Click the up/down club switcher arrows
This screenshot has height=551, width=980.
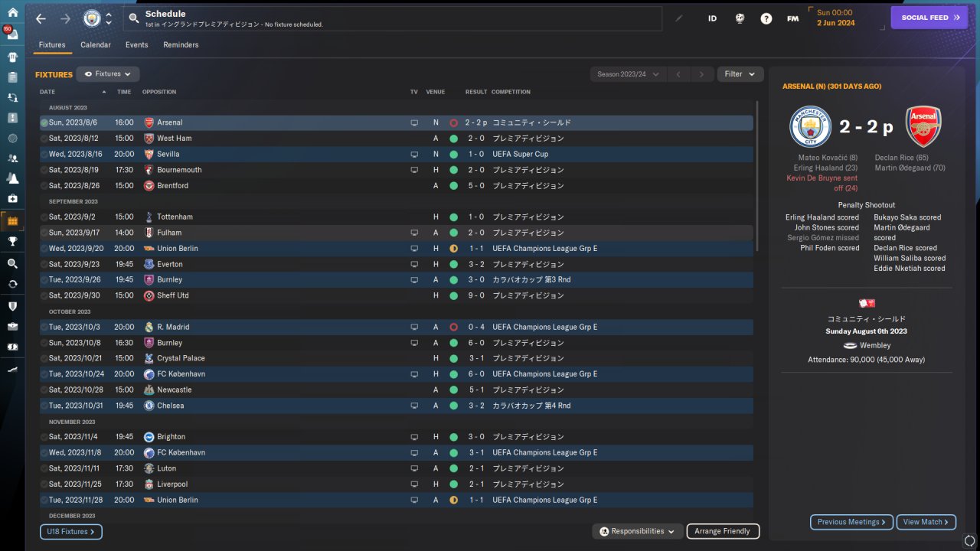109,18
